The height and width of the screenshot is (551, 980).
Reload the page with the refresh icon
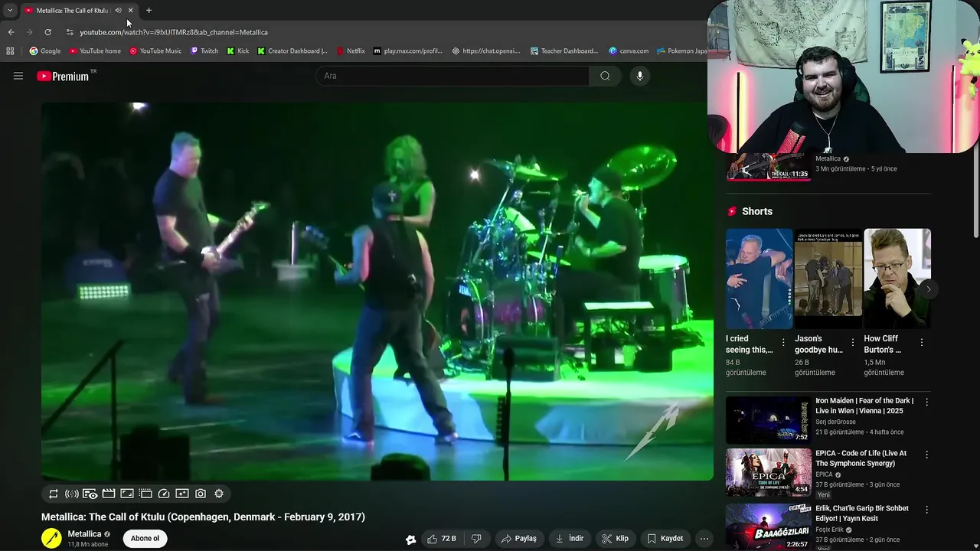point(47,32)
